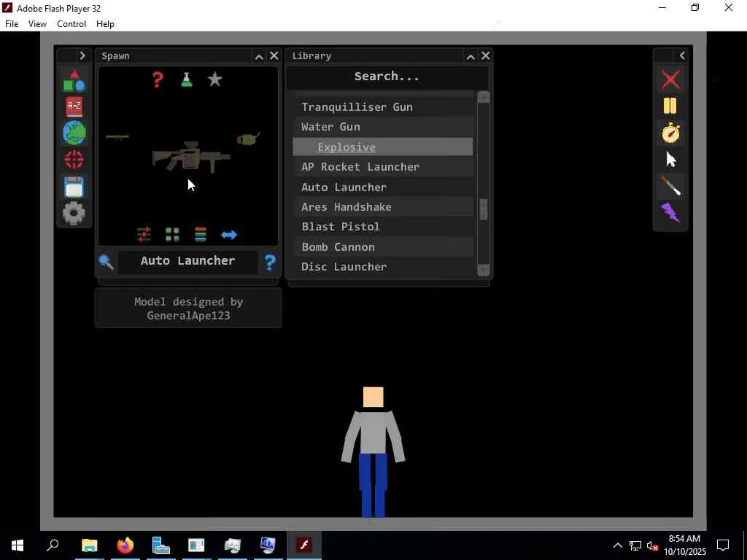Click Library scrollbar down arrow

point(483,270)
